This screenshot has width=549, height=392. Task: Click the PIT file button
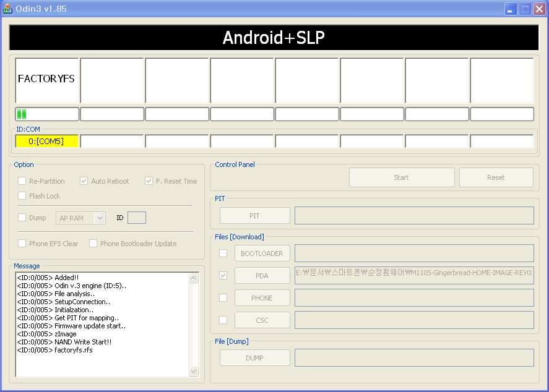(254, 216)
